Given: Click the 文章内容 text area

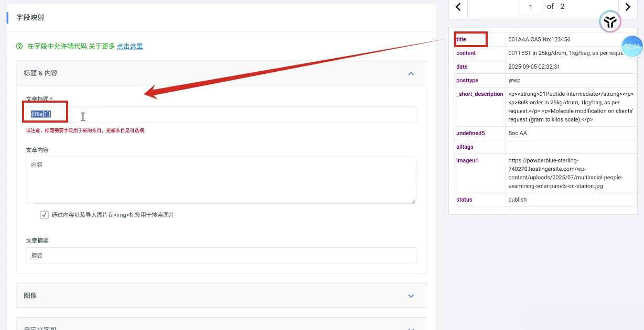Looking at the screenshot, I should [220, 180].
